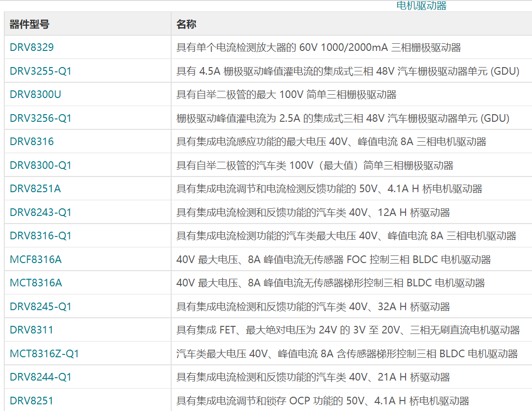Open the DRV8300U part link
The image size is (532, 411).
tap(35, 94)
